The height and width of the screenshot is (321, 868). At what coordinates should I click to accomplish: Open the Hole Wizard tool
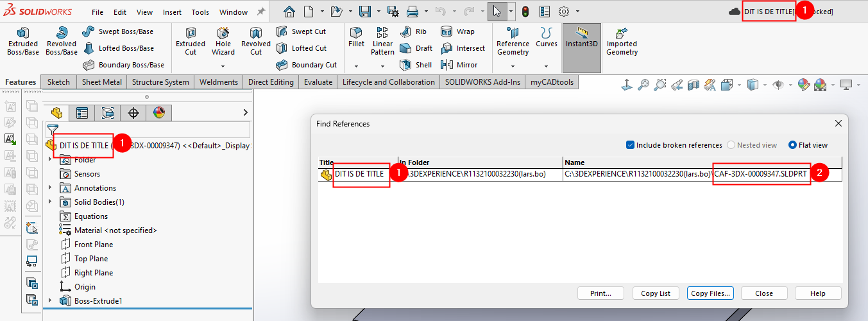[x=223, y=40]
